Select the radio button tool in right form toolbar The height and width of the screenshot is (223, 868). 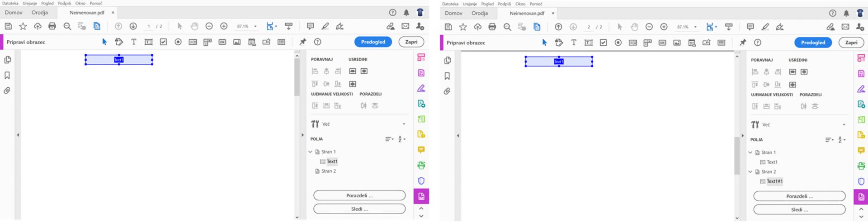click(x=618, y=43)
